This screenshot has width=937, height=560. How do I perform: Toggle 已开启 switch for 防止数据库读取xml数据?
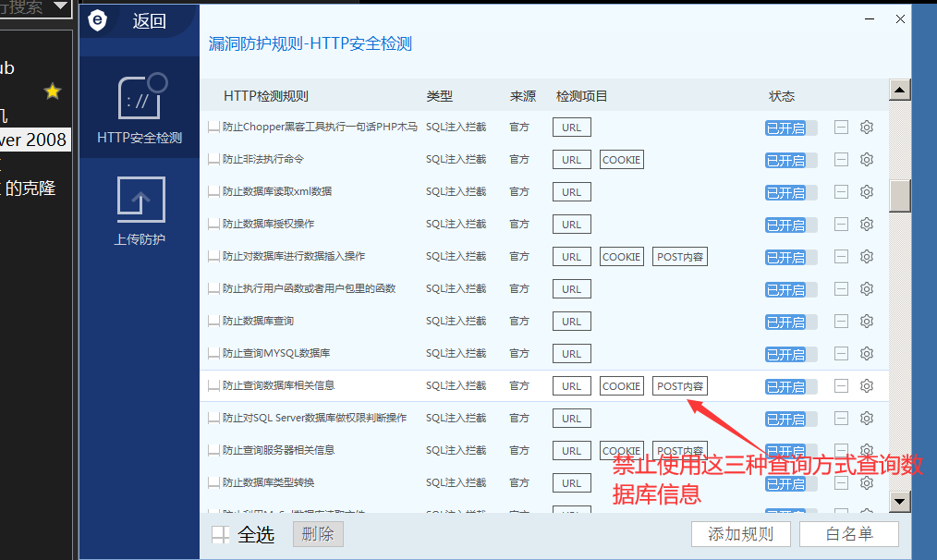(x=790, y=192)
